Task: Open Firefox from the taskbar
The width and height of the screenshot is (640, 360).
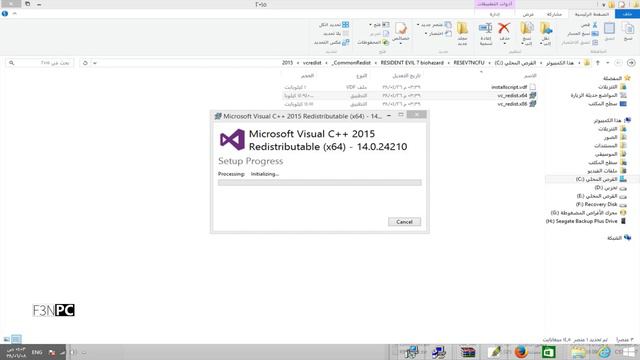Action: [521, 352]
